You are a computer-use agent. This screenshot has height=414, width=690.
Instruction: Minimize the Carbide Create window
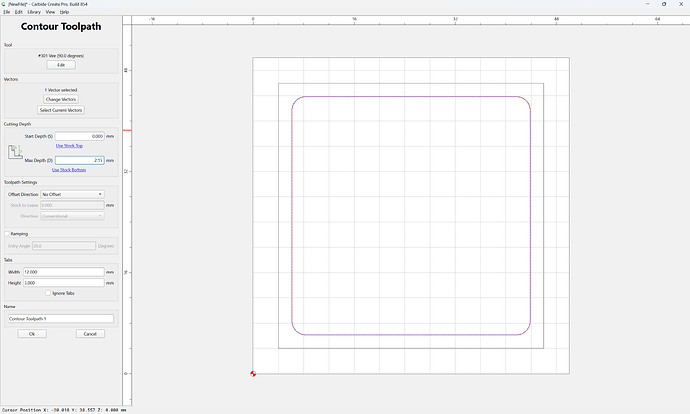(647, 4)
